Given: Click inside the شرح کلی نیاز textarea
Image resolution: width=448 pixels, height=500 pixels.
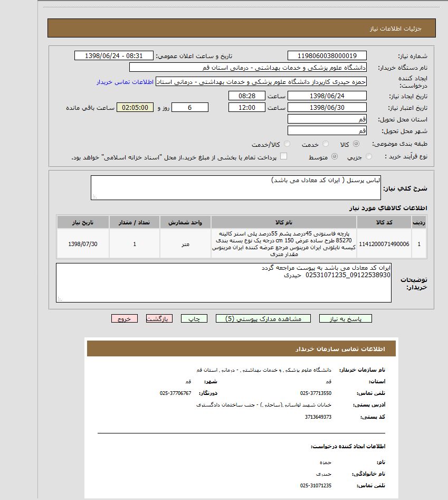Looking at the screenshot, I should tap(235, 187).
